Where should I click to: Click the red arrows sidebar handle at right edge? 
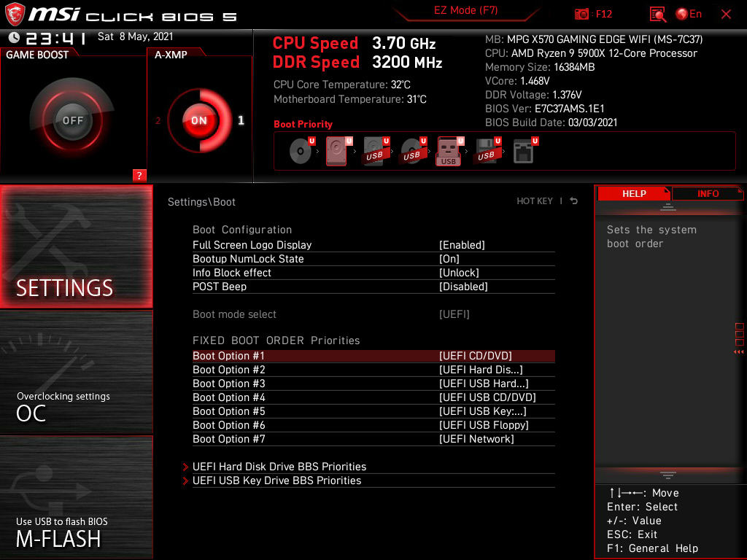pyautogui.click(x=739, y=352)
